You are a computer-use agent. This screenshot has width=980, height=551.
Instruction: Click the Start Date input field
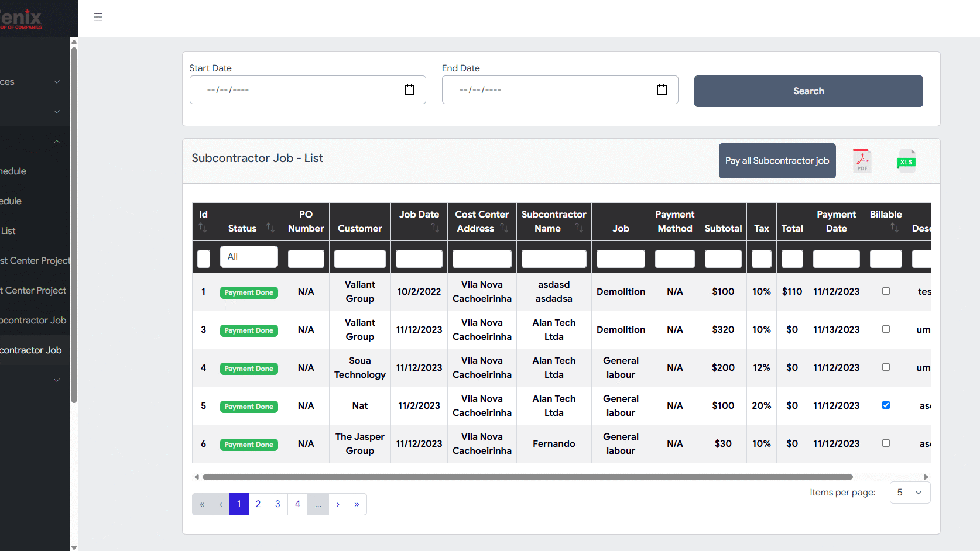(x=307, y=90)
